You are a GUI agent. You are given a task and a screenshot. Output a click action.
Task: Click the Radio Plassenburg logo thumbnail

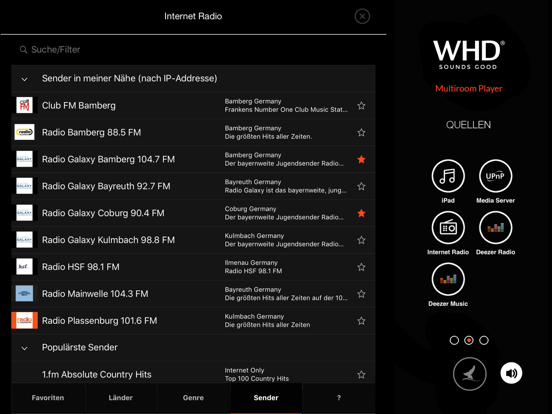pyautogui.click(x=24, y=320)
